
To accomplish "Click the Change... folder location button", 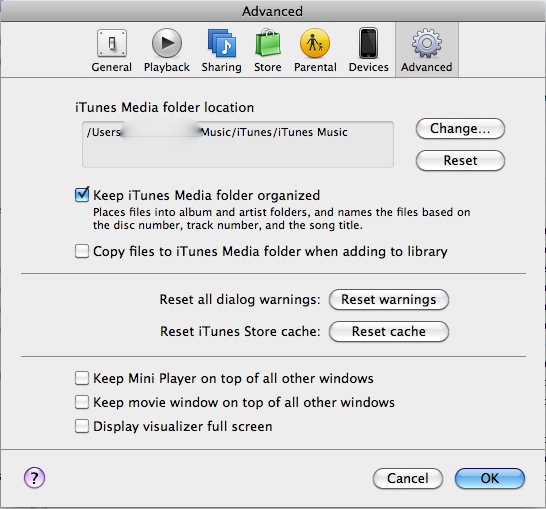I will (460, 128).
